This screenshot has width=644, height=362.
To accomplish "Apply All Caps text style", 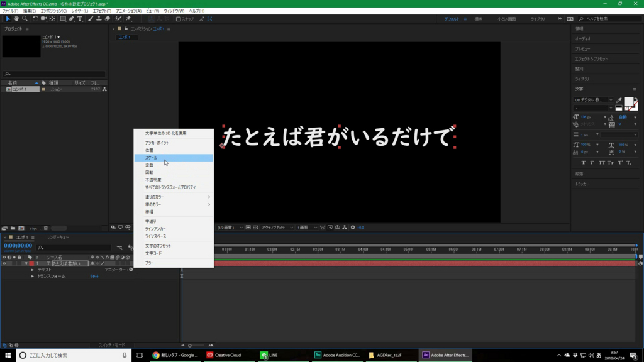I will 602,163.
